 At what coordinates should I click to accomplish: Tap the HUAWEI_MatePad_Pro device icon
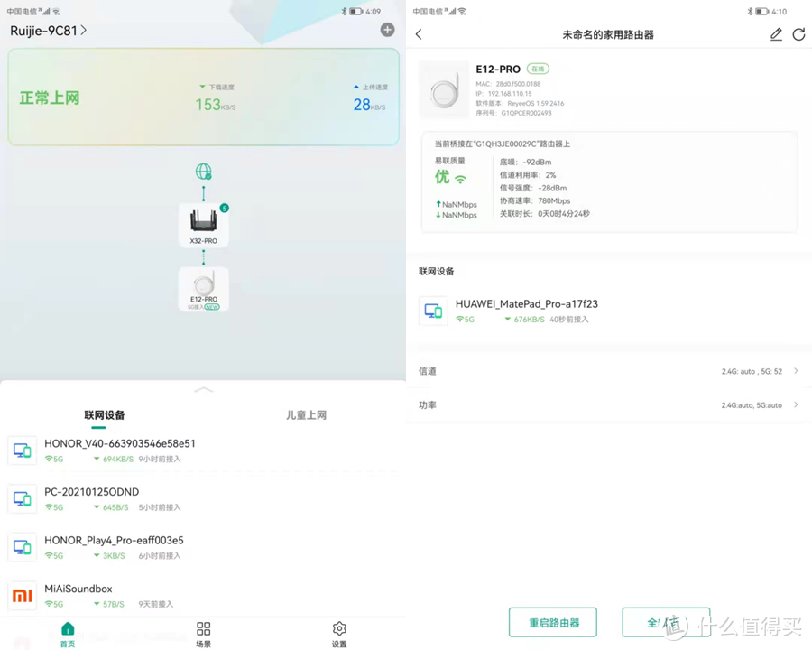433,311
